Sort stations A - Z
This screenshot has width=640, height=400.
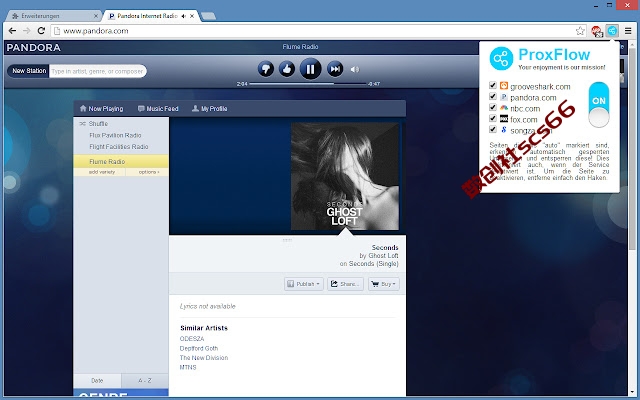pyautogui.click(x=145, y=380)
